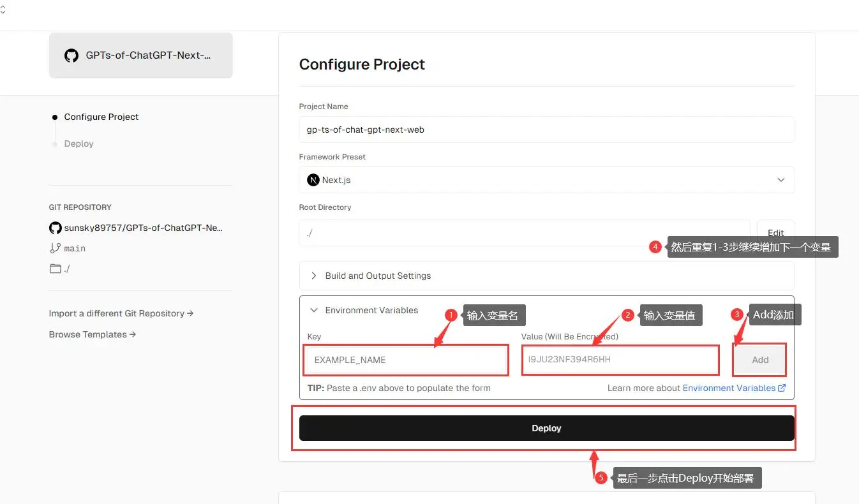This screenshot has height=504, width=859.
Task: Click the EXAMPLE_NAME key input field
Action: tap(405, 359)
